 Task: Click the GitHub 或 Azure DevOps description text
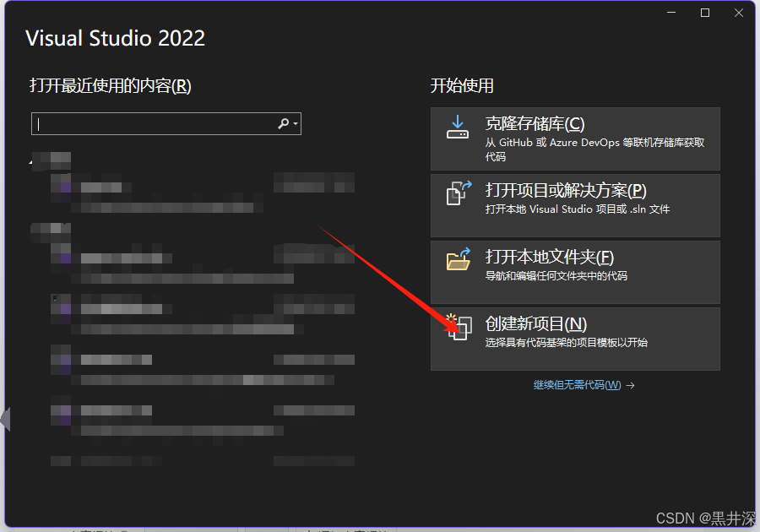point(594,149)
